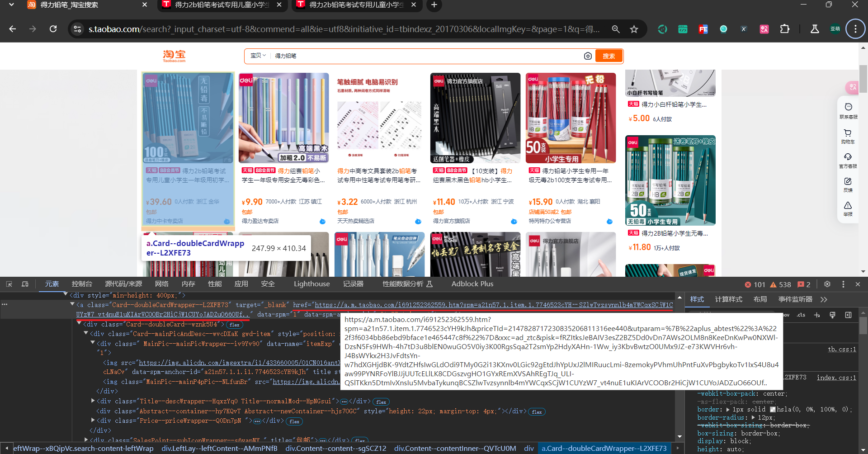Viewport: 868px width, 454px height.
Task: Open index.css:1 source link
Action: (x=836, y=378)
